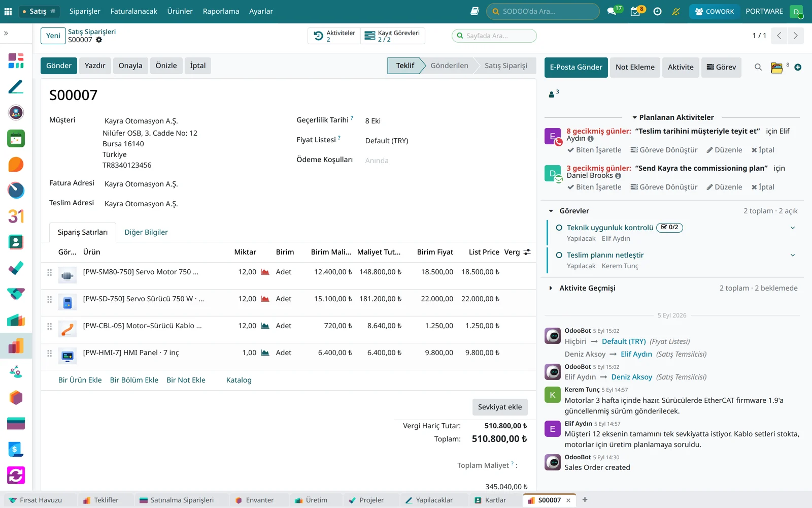The height and width of the screenshot is (508, 812).
Task: Click the gear icon next to S00007
Action: 99,40
